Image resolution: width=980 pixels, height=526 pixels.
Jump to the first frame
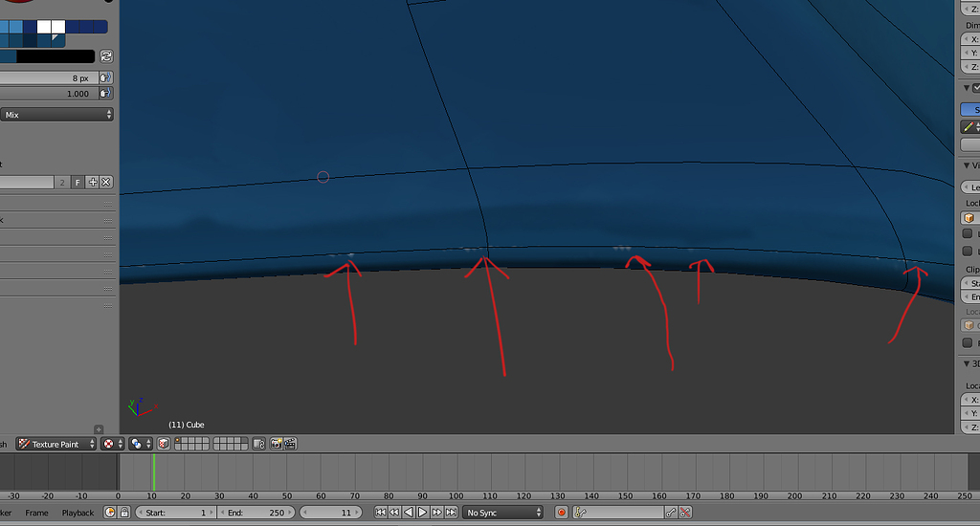tap(380, 513)
